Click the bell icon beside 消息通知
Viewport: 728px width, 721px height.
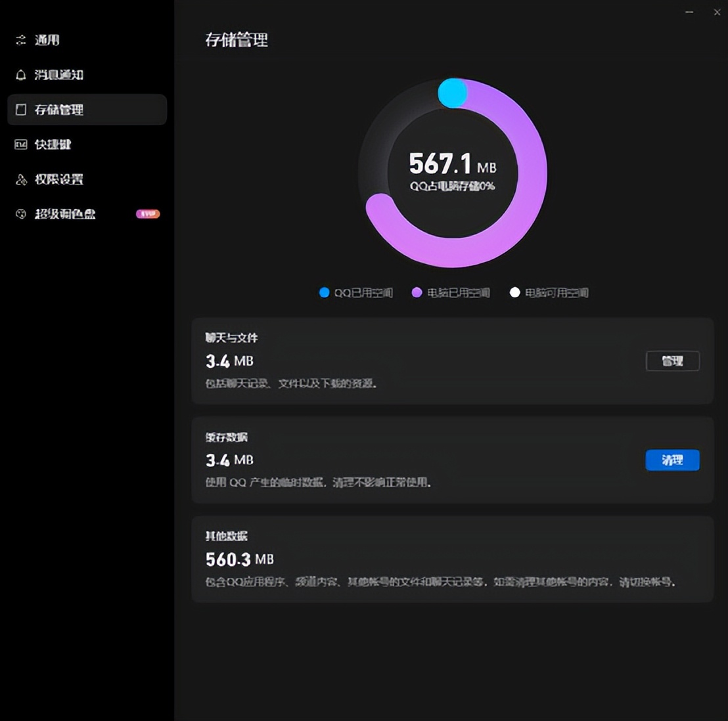click(20, 75)
